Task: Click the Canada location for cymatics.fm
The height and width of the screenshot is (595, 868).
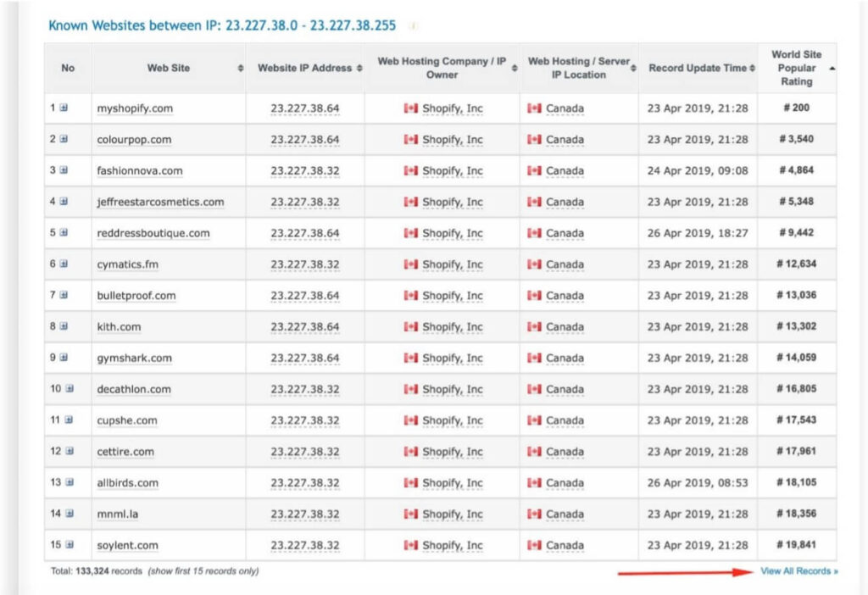Action: (565, 264)
